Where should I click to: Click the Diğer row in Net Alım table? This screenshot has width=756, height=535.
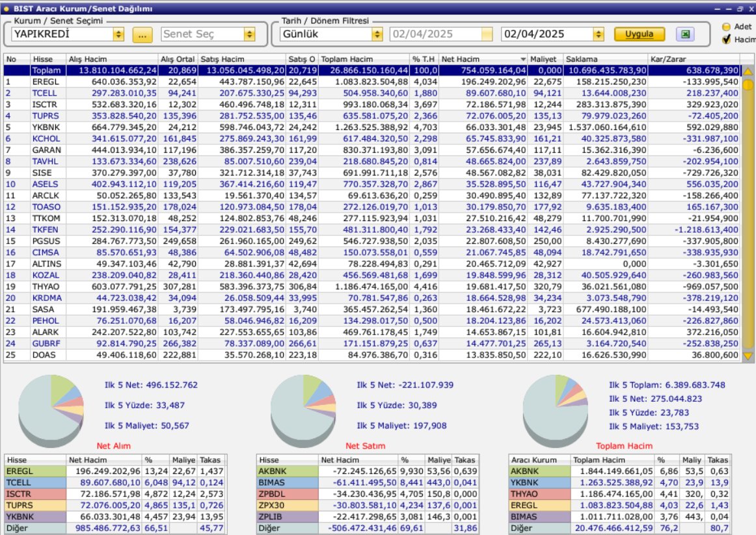point(115,528)
